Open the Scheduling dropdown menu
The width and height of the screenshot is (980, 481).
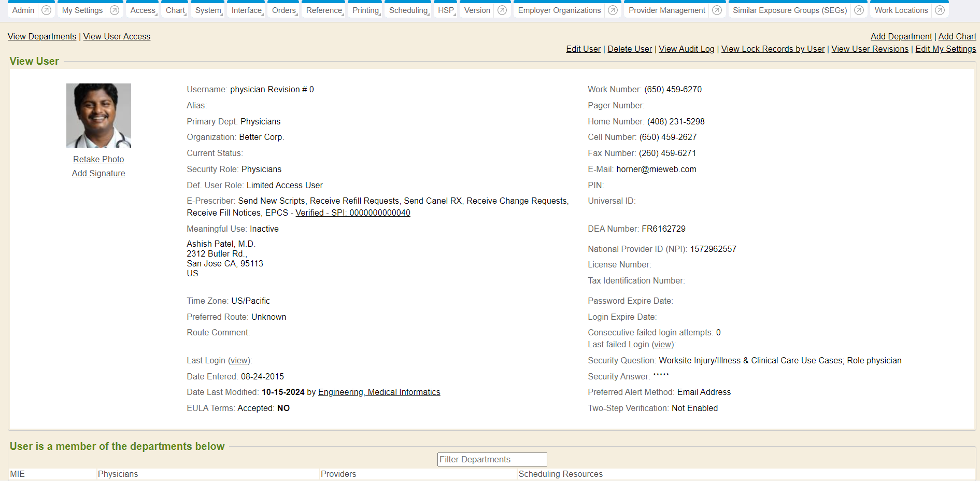[408, 10]
